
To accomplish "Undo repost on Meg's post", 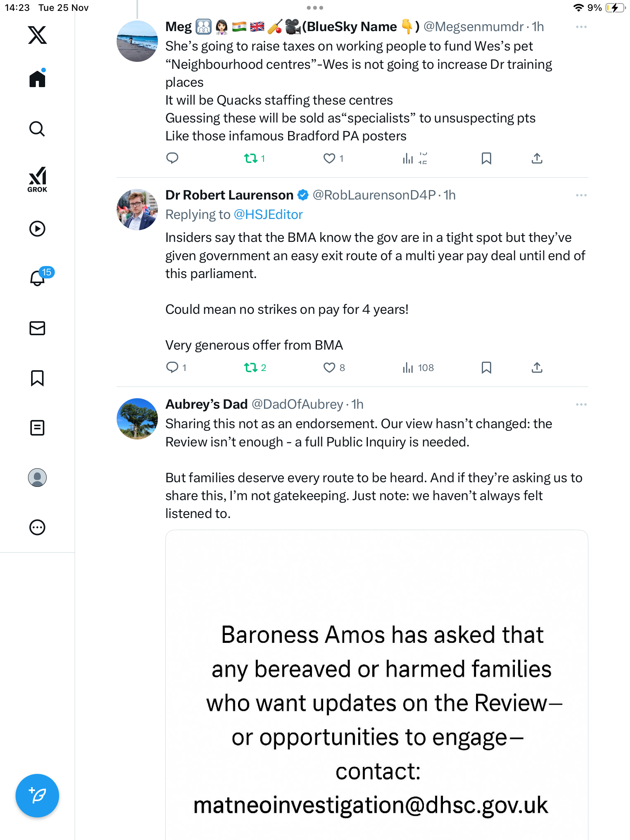I will pos(251,158).
